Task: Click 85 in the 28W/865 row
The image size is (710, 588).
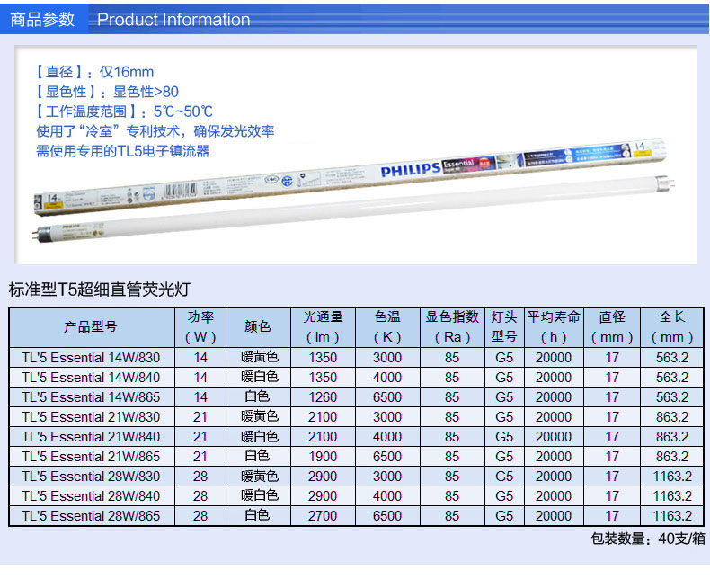Action: [x=452, y=516]
